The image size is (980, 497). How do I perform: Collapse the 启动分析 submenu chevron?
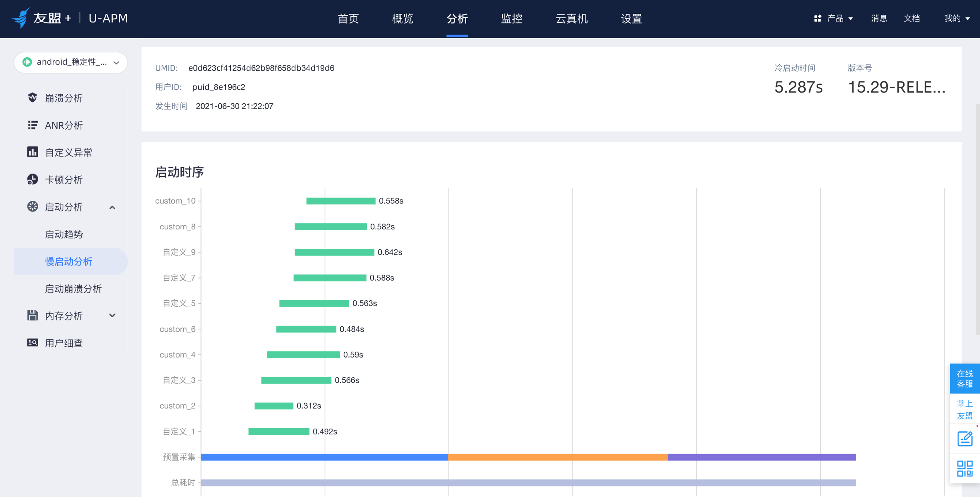click(112, 207)
